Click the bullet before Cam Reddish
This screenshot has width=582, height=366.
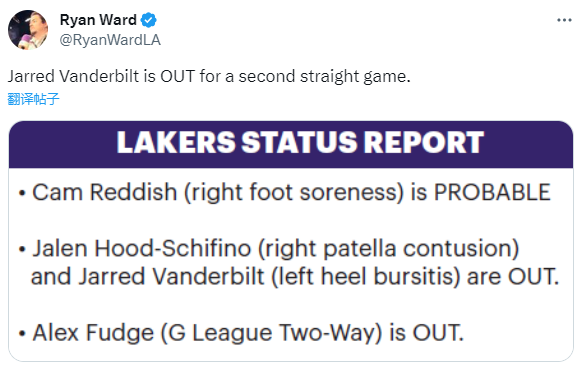[x=22, y=193]
